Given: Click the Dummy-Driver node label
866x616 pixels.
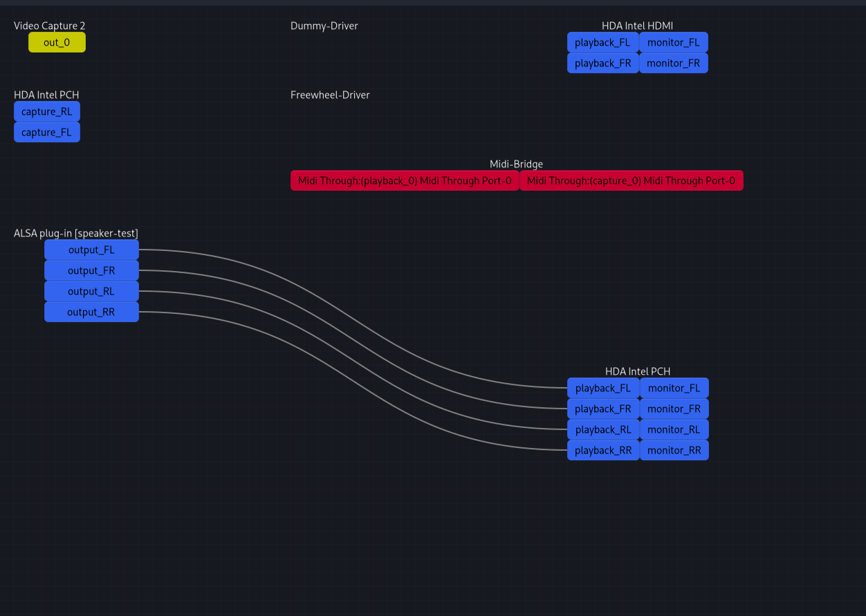Looking at the screenshot, I should coord(324,26).
